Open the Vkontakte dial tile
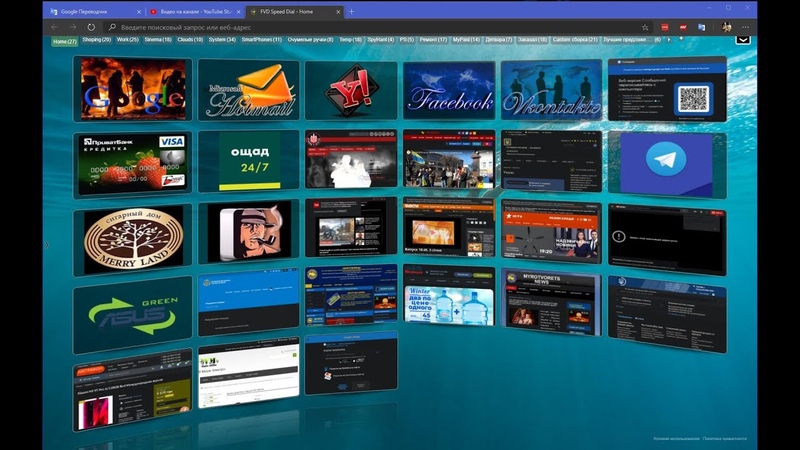 (552, 90)
